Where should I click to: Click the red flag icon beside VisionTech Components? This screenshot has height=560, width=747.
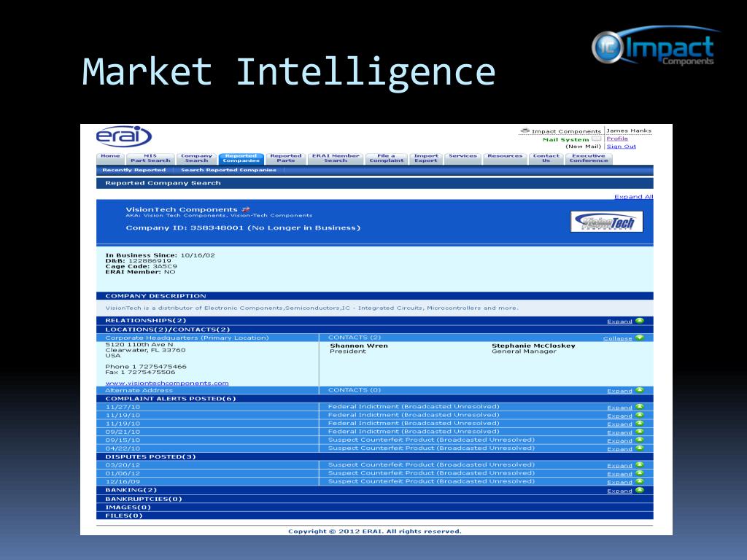[246, 209]
